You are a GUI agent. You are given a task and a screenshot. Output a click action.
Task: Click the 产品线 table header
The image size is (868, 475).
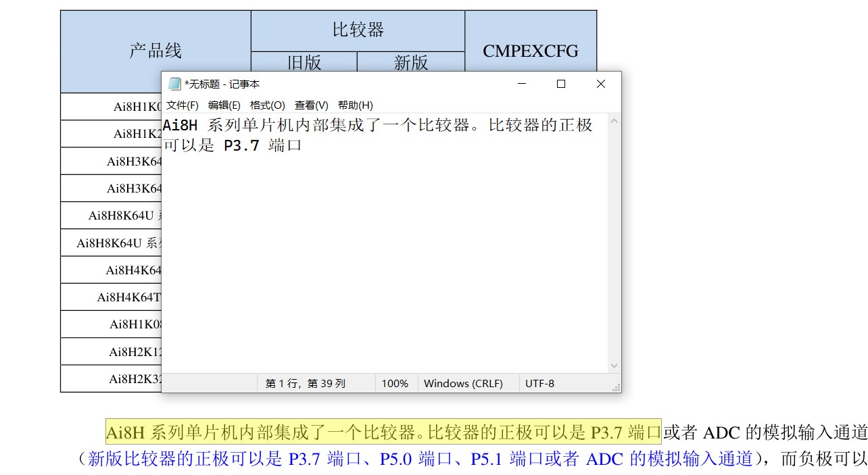point(155,51)
